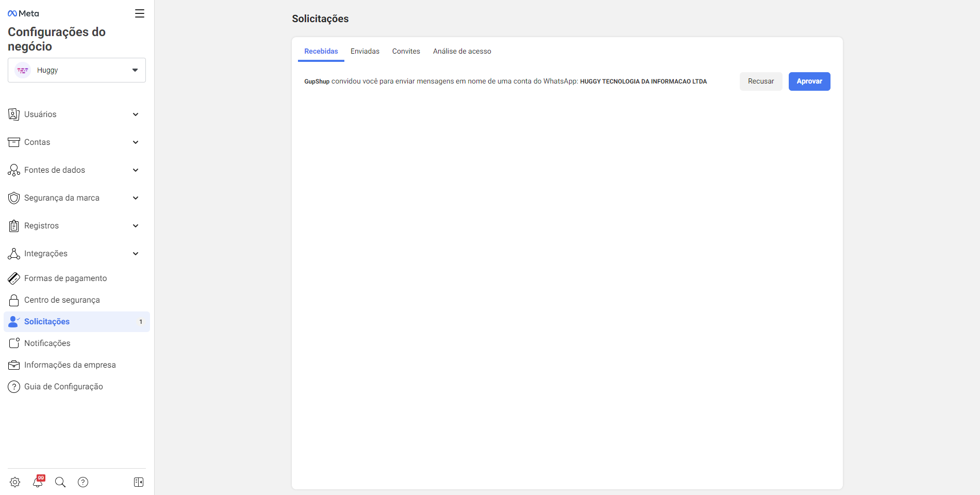The height and width of the screenshot is (495, 980).
Task: Open the Huggy business account dropdown
Action: (x=77, y=70)
